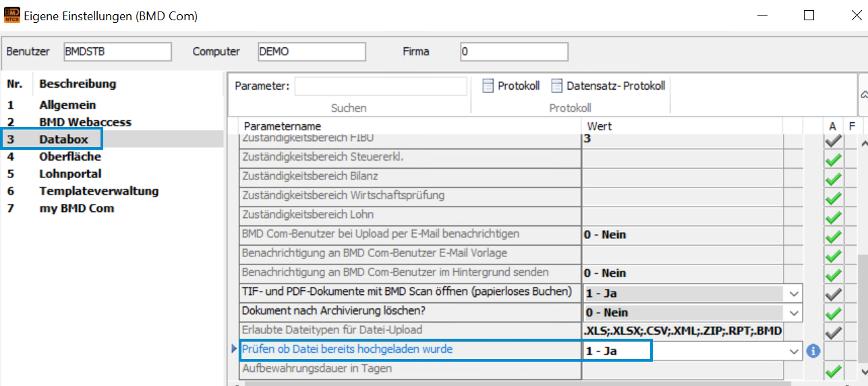Toggle checkmark for Dokument nach Archivierung löschen row
868x386 pixels.
point(834,313)
